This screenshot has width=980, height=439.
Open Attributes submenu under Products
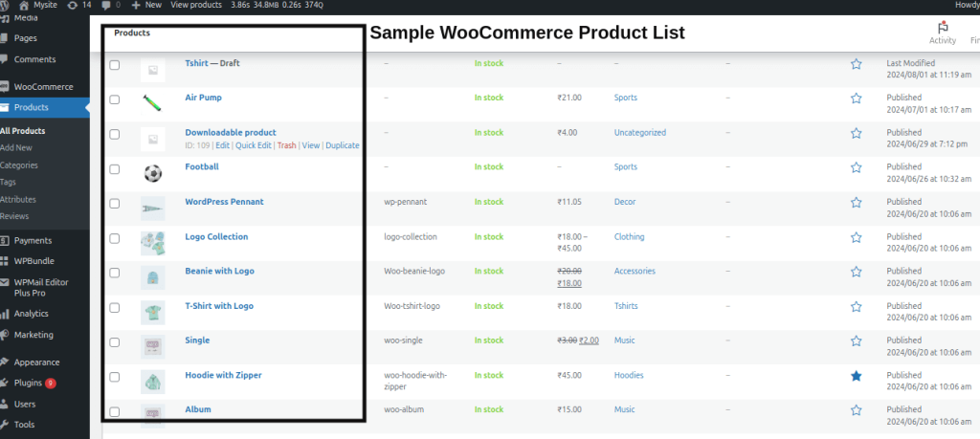(x=18, y=200)
